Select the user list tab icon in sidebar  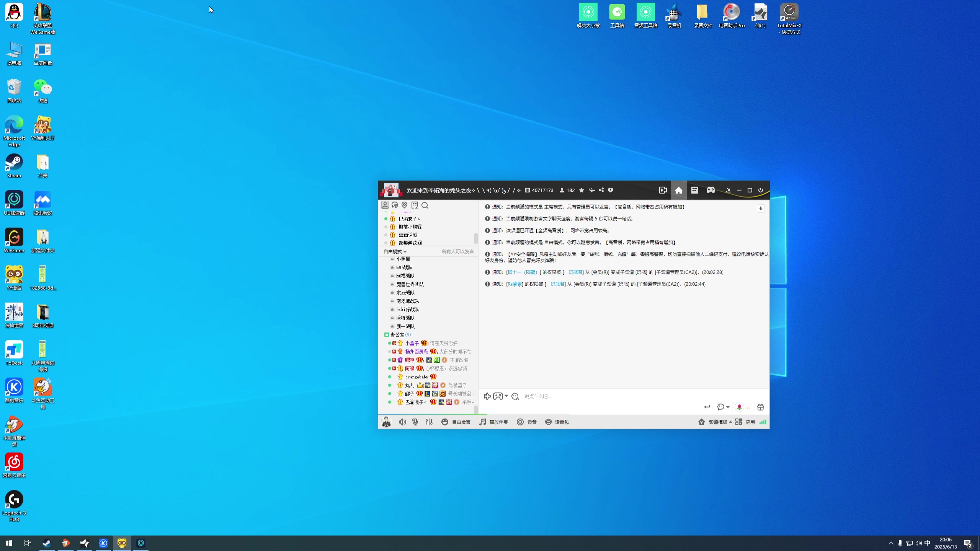coord(385,205)
